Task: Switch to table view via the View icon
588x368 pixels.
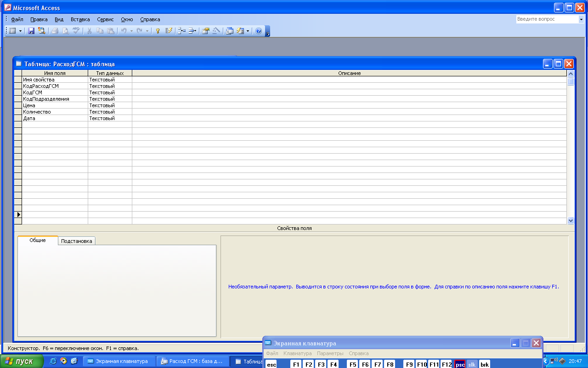Action: click(x=12, y=31)
